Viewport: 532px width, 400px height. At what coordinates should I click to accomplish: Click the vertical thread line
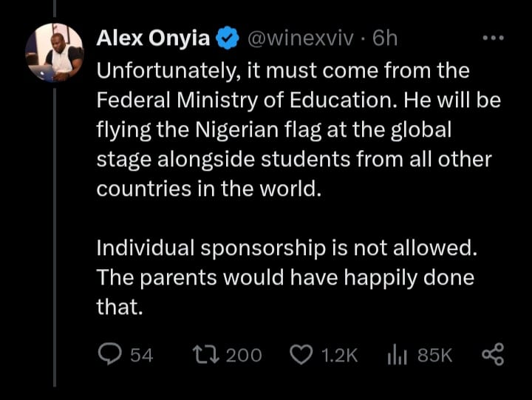point(54,222)
